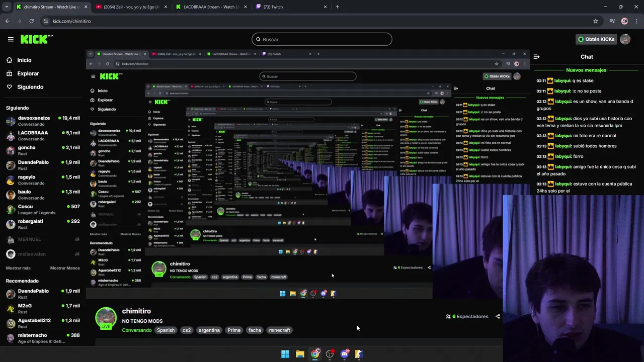Open the Kick user avatar menu
Image resolution: width=644 pixels, height=362 pixels.
click(625, 39)
